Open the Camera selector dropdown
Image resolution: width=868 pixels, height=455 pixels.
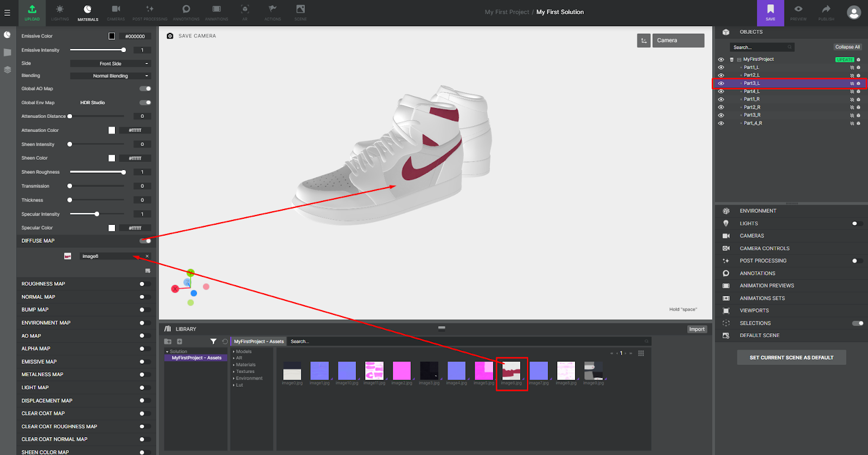click(x=678, y=40)
